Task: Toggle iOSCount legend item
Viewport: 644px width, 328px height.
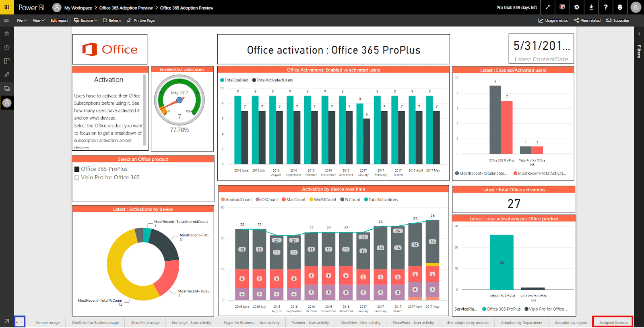Action: coord(267,200)
